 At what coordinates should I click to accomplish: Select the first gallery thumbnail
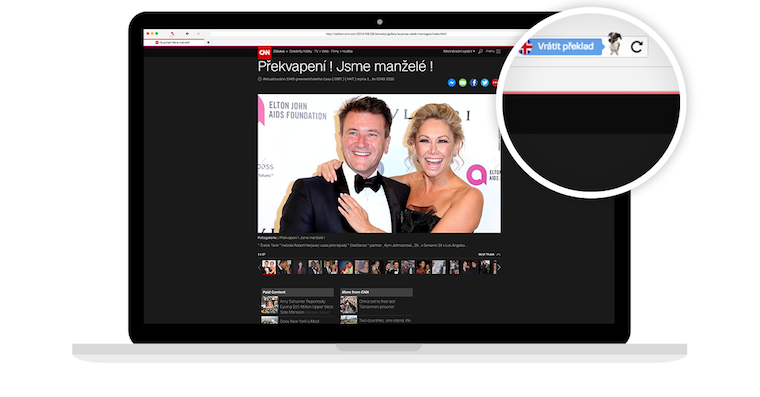point(269,267)
